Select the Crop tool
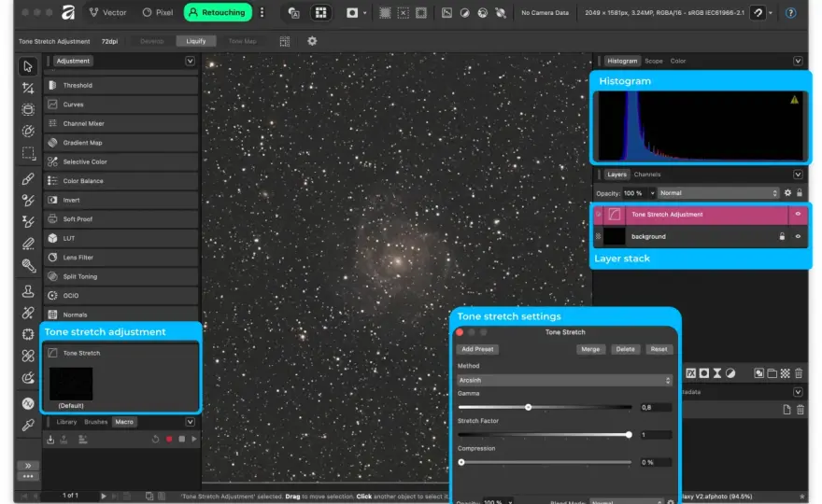This screenshot has width=822, height=504. point(28,88)
